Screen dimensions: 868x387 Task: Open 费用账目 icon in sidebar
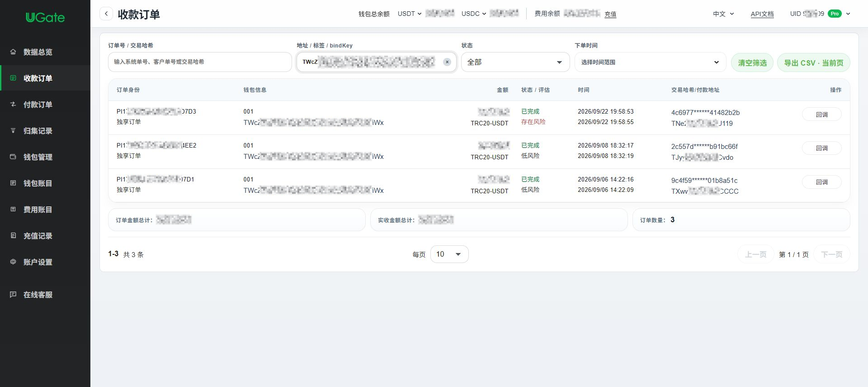13,209
